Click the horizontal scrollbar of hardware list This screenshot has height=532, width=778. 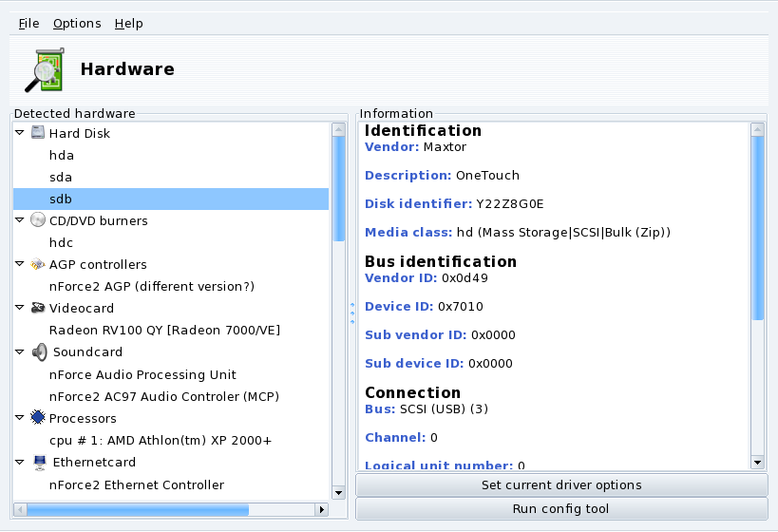click(x=171, y=509)
